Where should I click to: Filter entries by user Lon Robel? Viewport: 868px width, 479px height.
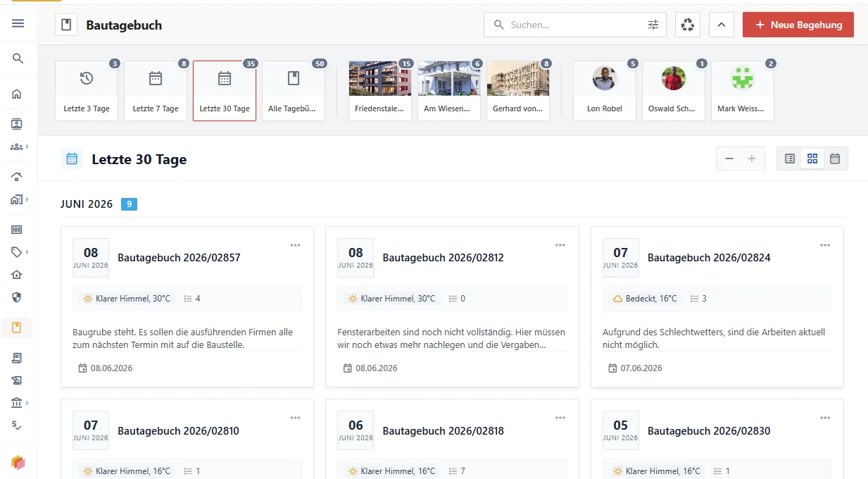point(605,90)
